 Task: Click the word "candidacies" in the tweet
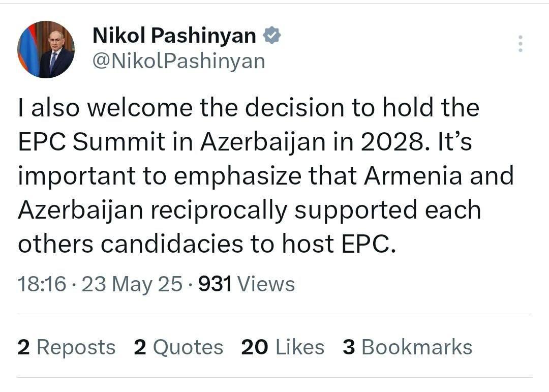(x=172, y=244)
